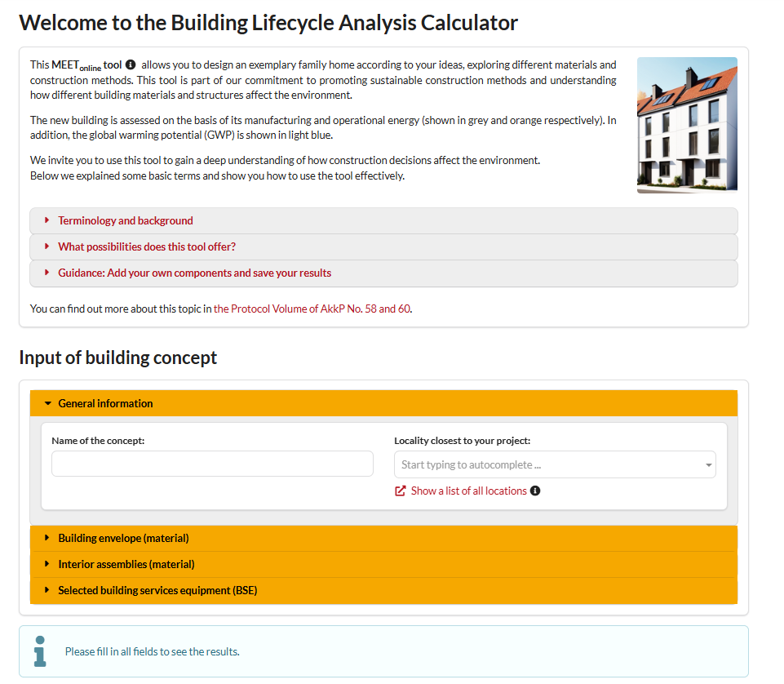Collapse the 'General information' section header
This screenshot has height=684, width=784.
pos(105,403)
